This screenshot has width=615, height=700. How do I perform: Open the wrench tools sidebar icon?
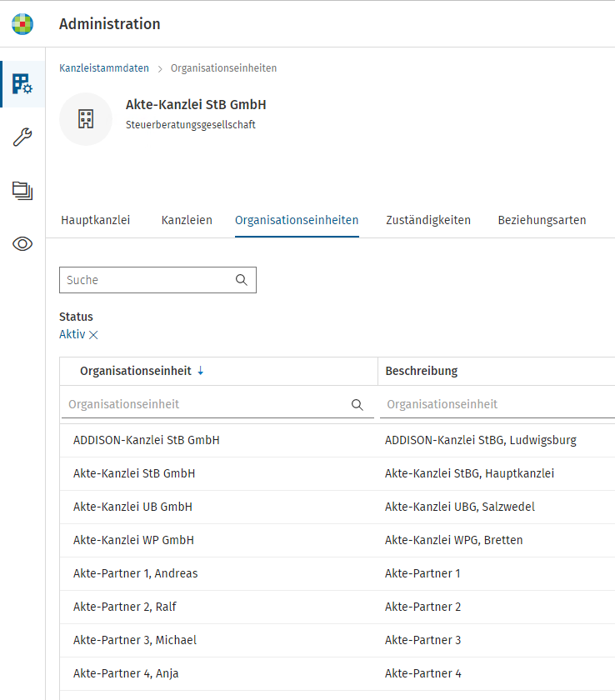pyautogui.click(x=22, y=137)
